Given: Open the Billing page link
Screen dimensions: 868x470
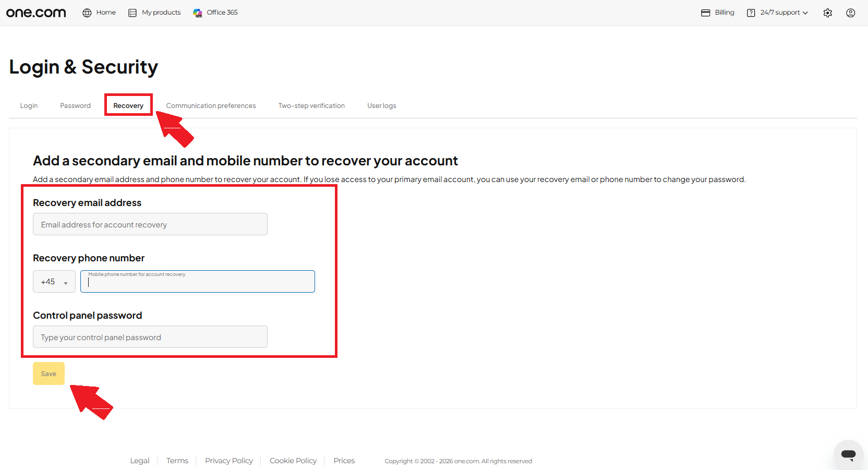Looking at the screenshot, I should tap(725, 13).
